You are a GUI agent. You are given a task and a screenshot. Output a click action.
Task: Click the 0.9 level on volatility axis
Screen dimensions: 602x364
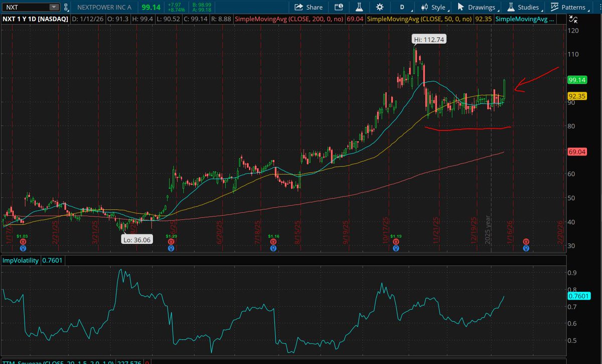pyautogui.click(x=572, y=273)
